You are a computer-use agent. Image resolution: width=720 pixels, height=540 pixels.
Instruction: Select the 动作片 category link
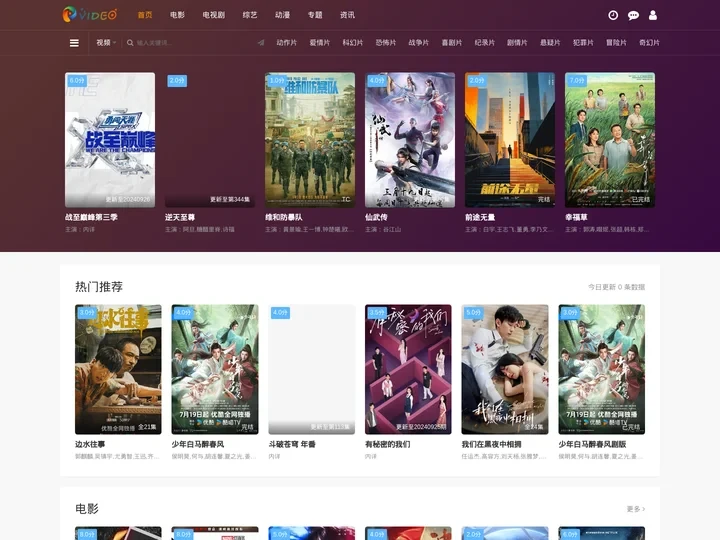click(287, 43)
